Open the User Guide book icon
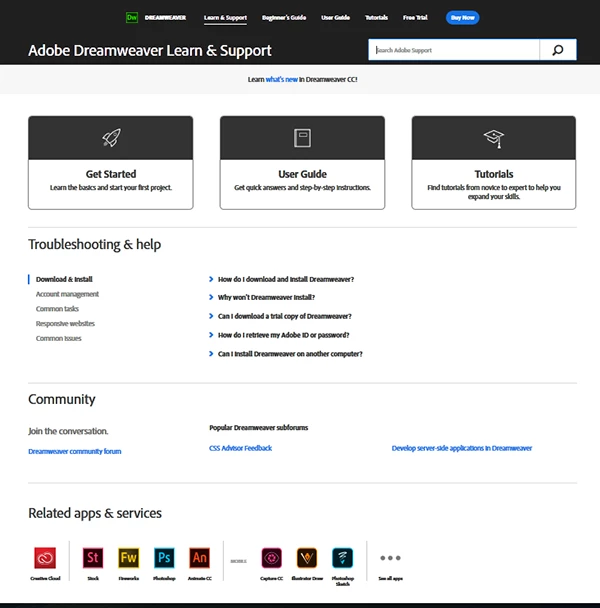The height and width of the screenshot is (608, 600). point(302,138)
